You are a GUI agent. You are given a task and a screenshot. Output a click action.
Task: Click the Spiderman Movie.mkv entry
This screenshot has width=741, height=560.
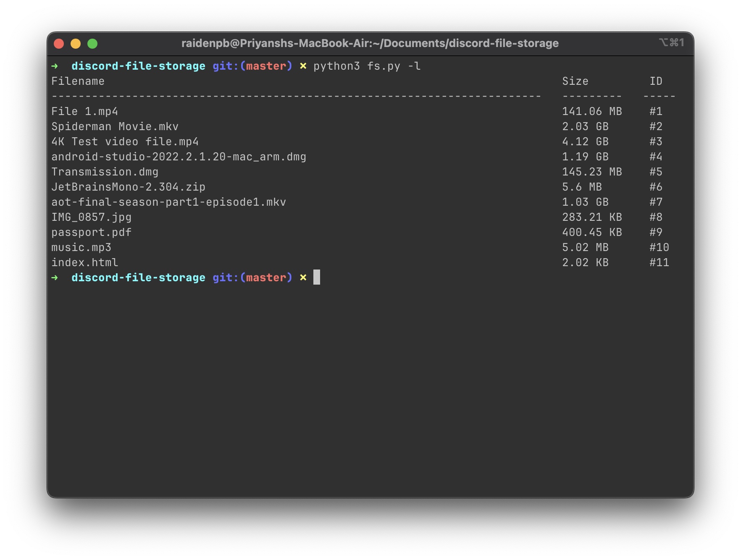(x=114, y=126)
